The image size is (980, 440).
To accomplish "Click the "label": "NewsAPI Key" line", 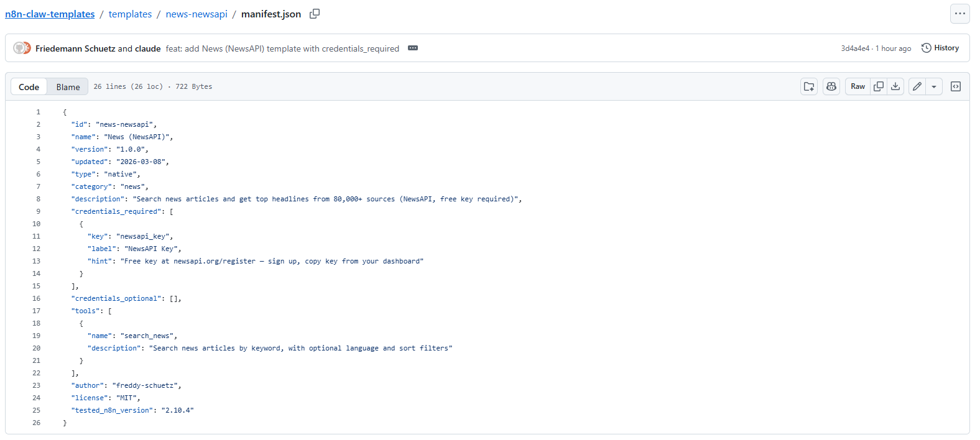I will coord(134,249).
